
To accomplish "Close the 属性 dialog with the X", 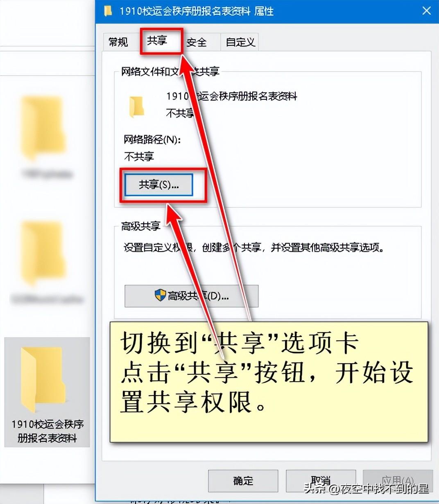I will coord(426,11).
